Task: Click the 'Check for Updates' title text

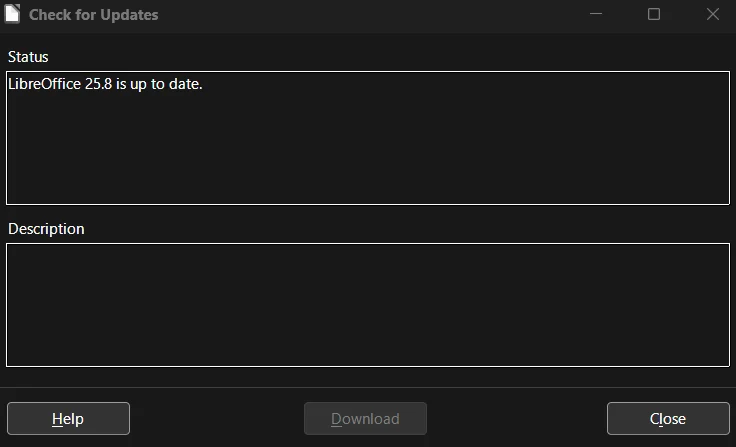Action: click(x=93, y=15)
